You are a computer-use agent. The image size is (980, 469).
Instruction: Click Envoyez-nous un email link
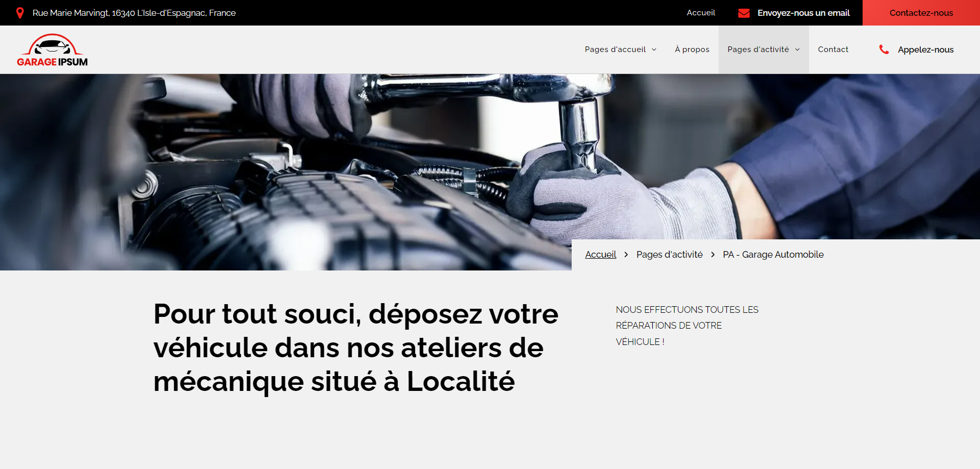tap(803, 13)
